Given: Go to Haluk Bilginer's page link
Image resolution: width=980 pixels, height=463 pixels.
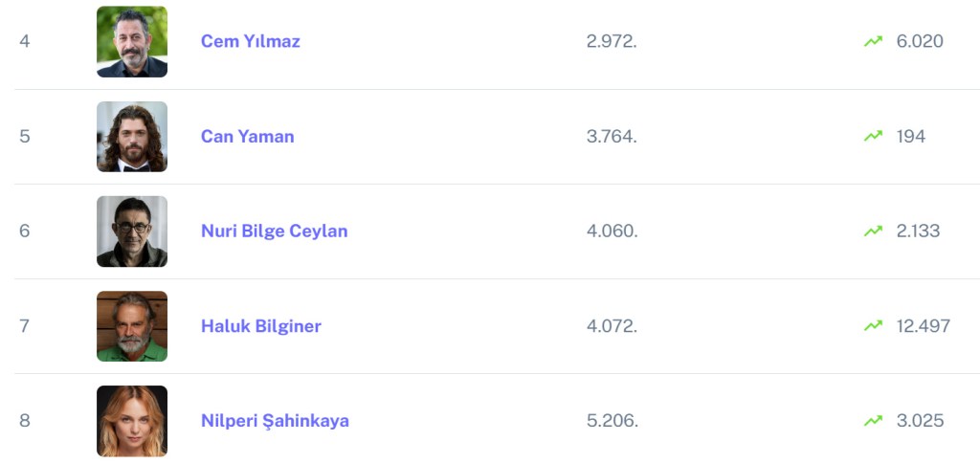Looking at the screenshot, I should tap(260, 325).
